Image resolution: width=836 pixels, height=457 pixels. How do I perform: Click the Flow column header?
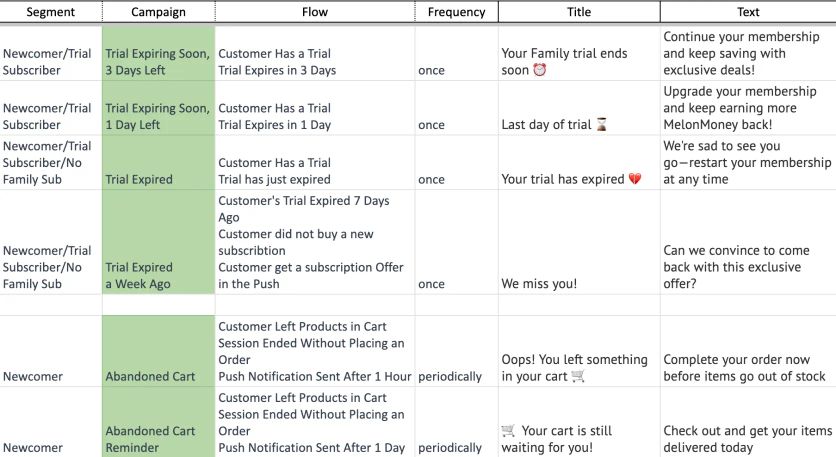tap(314, 12)
